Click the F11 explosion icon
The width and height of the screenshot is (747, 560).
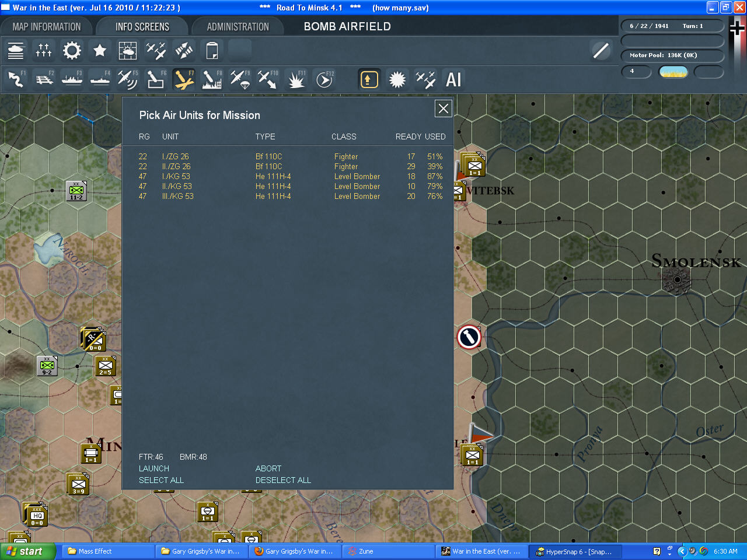[x=296, y=79]
